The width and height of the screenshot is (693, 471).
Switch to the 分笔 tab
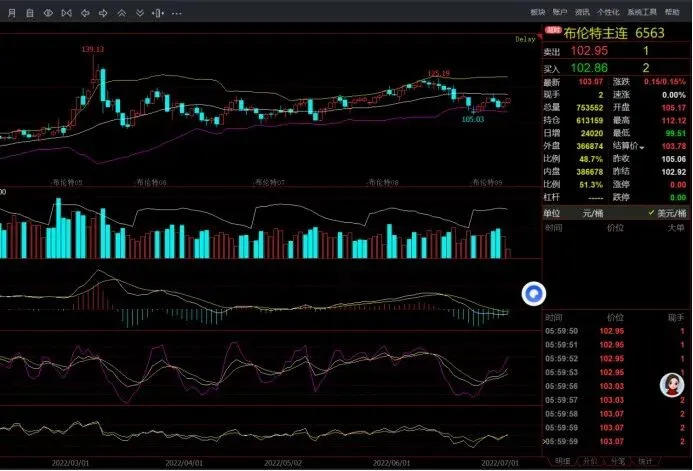point(617,461)
